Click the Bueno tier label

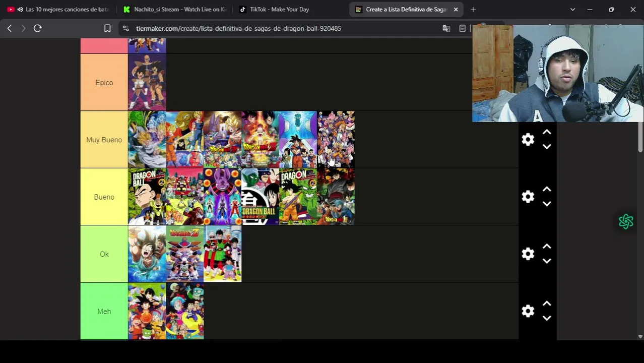(x=104, y=197)
